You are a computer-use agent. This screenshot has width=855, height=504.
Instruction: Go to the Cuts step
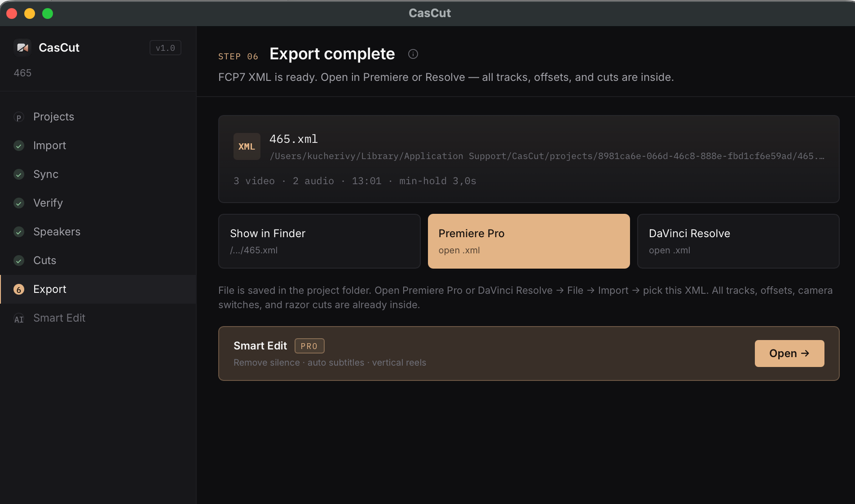98,260
